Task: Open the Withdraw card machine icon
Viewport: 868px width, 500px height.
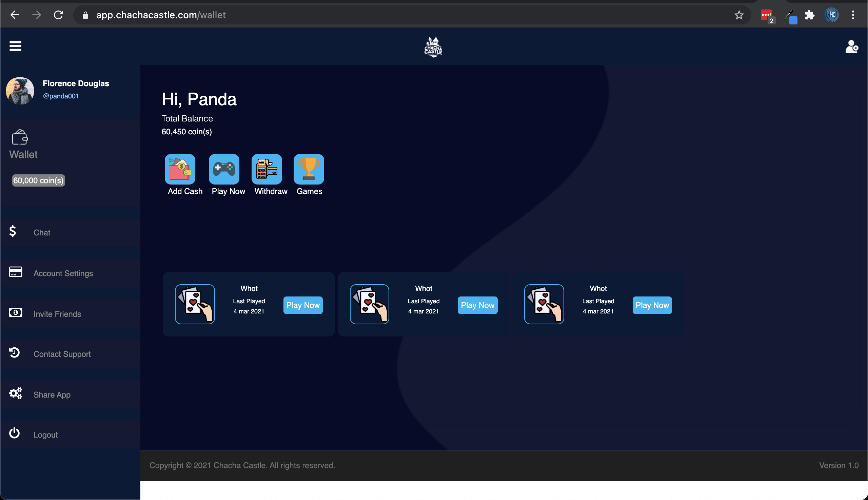Action: [x=267, y=169]
